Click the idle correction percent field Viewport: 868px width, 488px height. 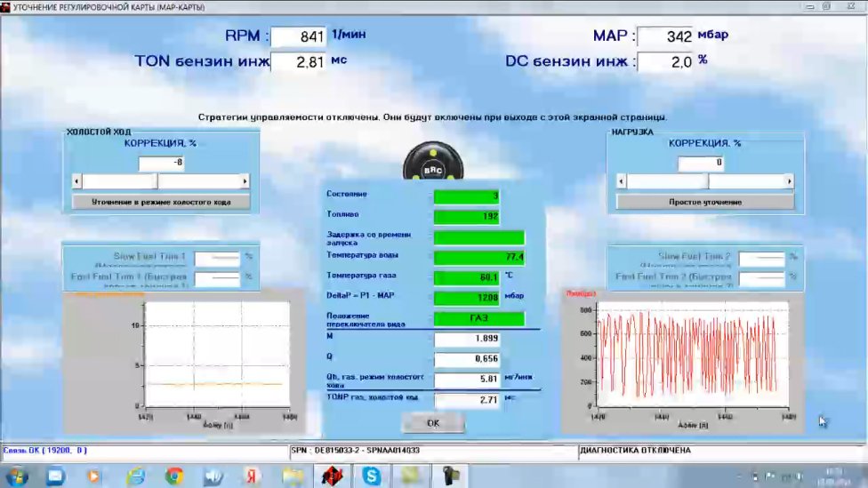[x=161, y=164]
